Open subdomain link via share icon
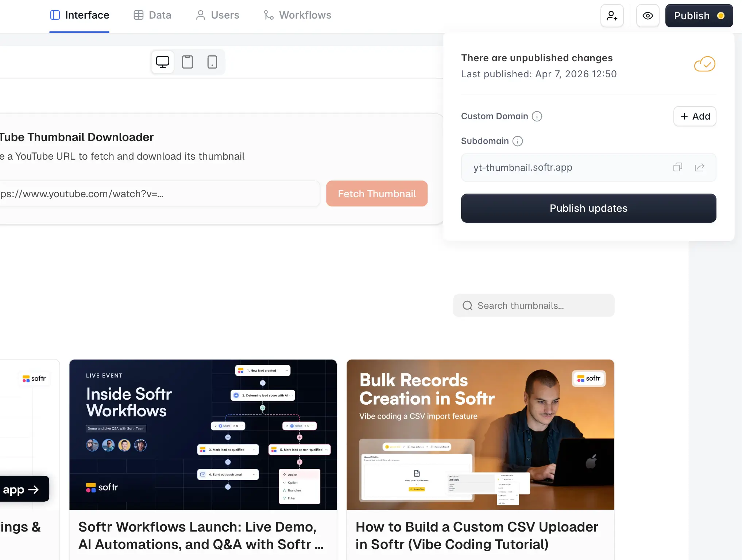The height and width of the screenshot is (560, 742). coord(699,167)
